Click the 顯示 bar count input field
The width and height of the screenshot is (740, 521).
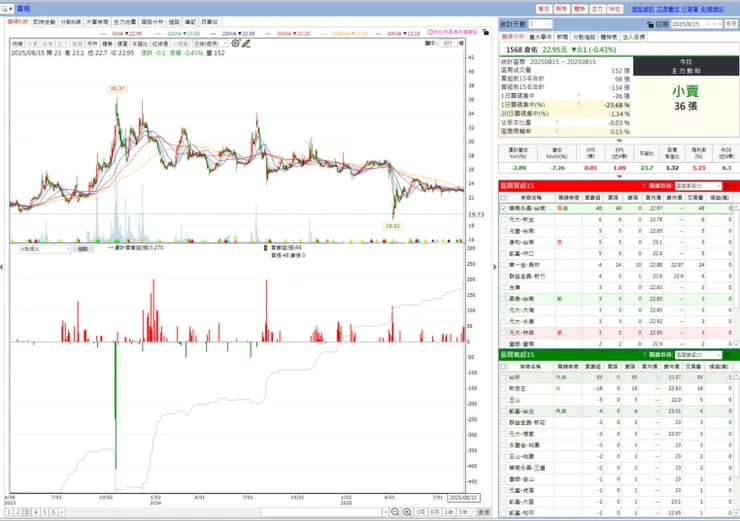[x=448, y=43]
